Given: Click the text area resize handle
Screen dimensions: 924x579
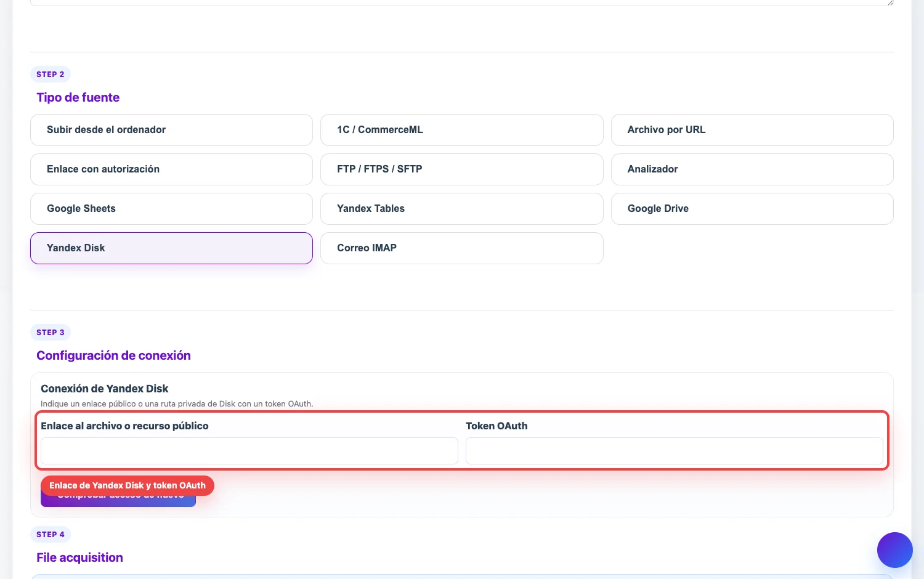Looking at the screenshot, I should tap(890, 2).
